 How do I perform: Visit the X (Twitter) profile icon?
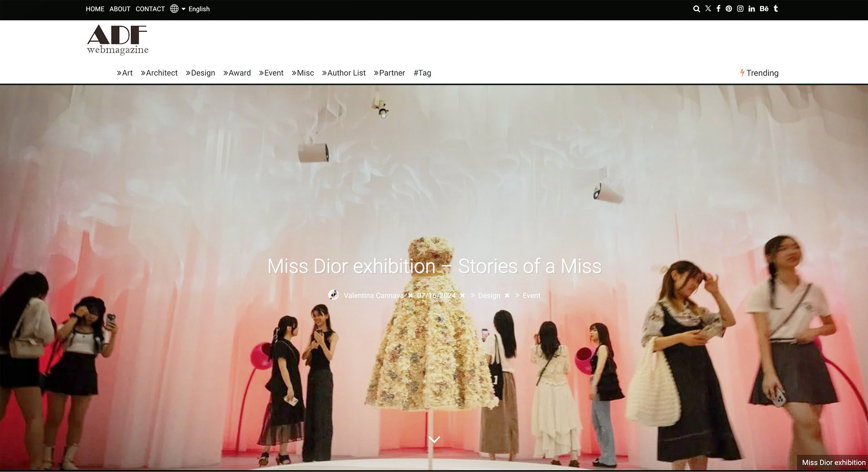[708, 9]
